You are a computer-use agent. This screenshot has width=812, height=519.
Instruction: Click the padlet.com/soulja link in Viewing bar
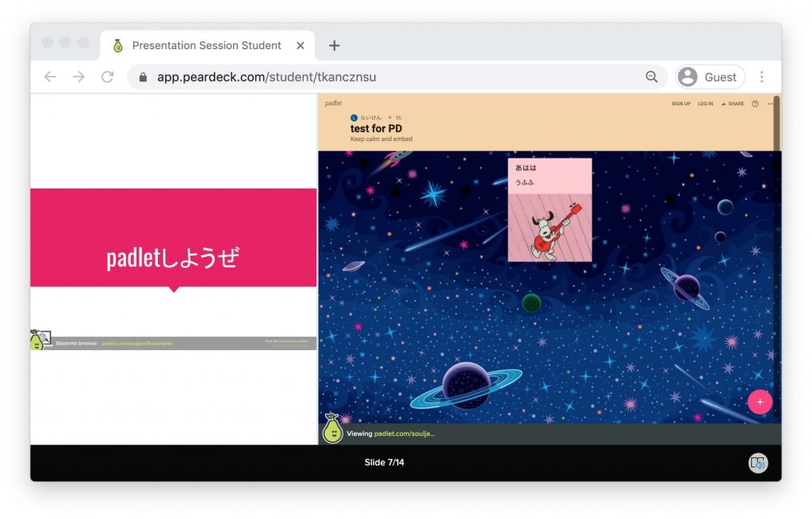404,434
